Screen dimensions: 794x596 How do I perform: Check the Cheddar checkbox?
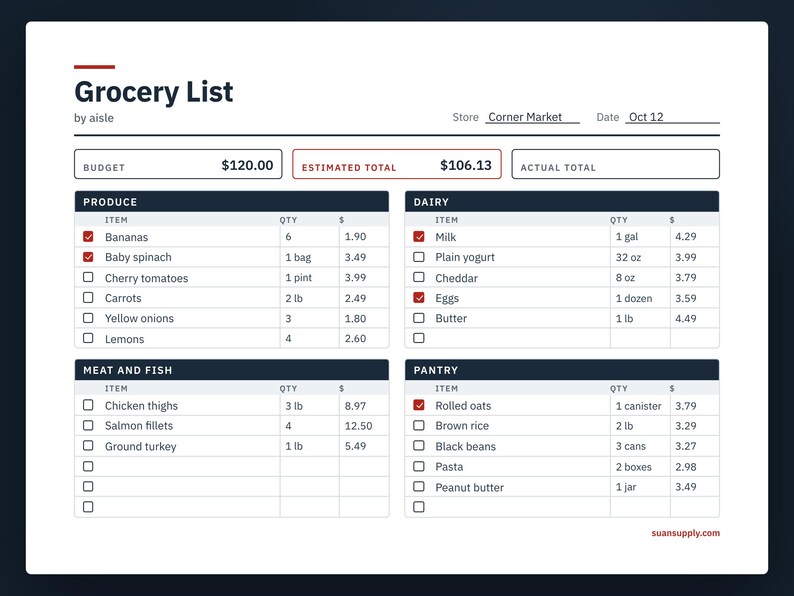coord(419,277)
